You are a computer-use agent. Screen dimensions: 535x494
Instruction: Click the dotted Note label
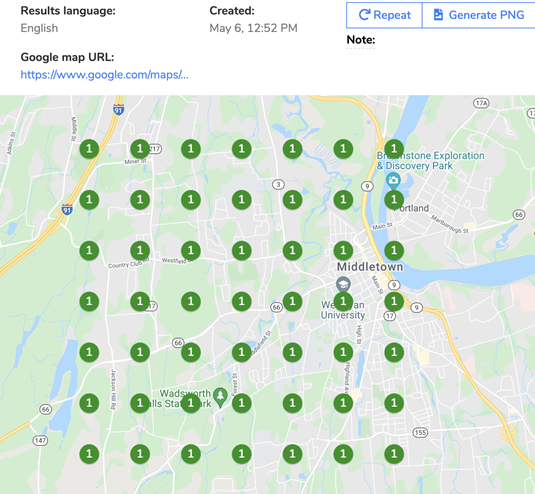[361, 40]
